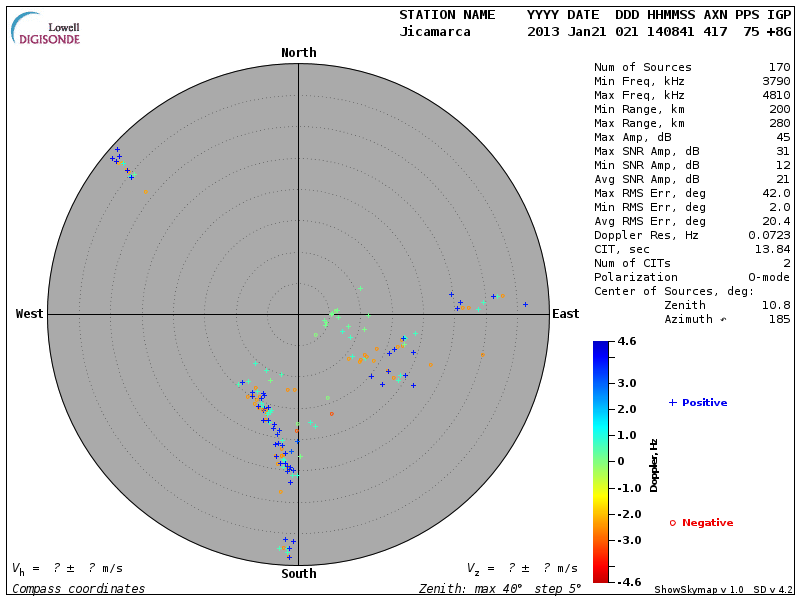
Task: Click the curved arrow beside Azimuth
Action: point(724,319)
